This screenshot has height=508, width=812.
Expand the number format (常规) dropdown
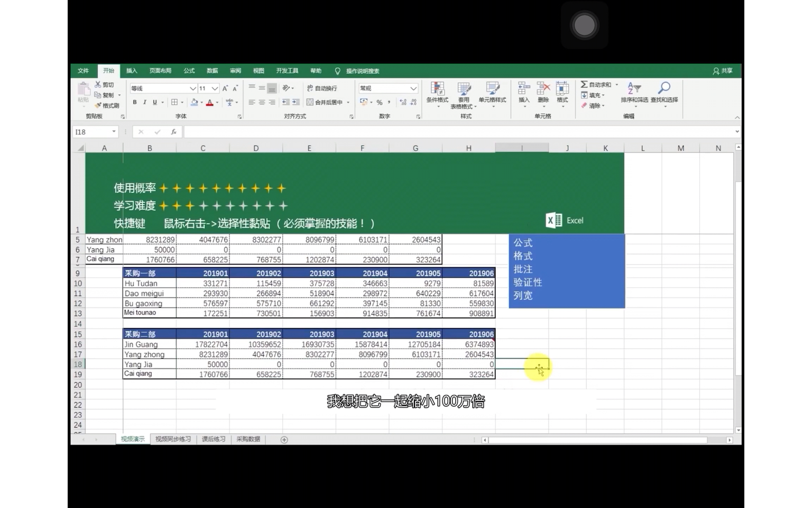click(x=413, y=88)
